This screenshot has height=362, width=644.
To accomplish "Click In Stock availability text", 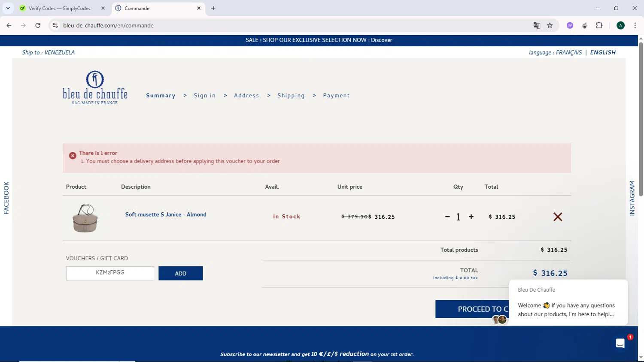I will click(287, 217).
